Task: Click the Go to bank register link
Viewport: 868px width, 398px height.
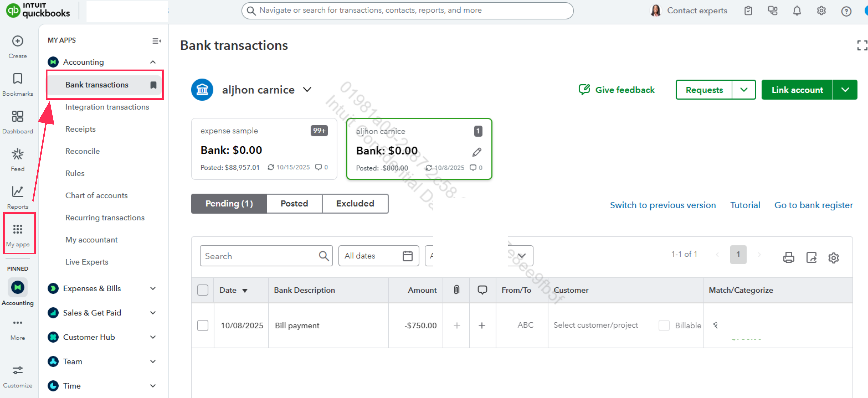Action: click(813, 205)
